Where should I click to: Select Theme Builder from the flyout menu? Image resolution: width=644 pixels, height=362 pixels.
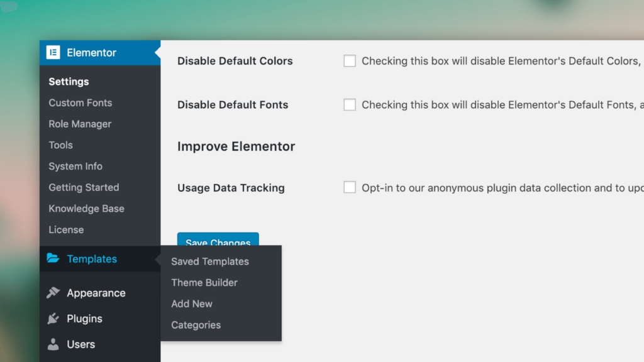coord(204,282)
